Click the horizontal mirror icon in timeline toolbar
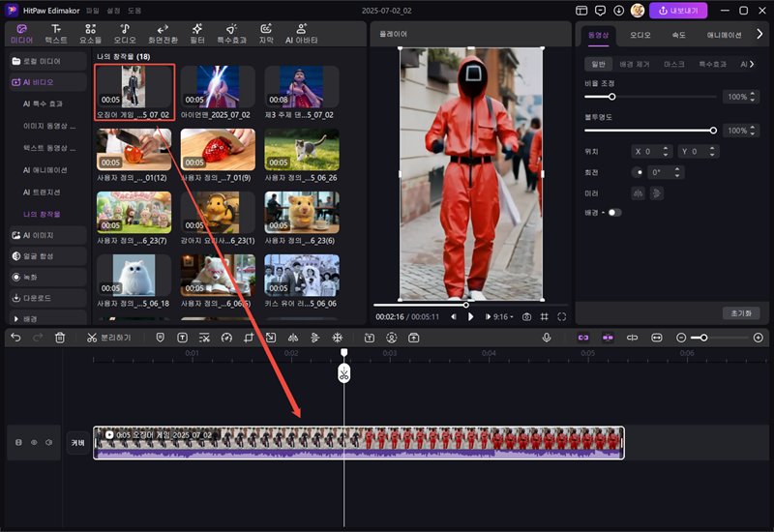This screenshot has width=774, height=532. pos(293,338)
